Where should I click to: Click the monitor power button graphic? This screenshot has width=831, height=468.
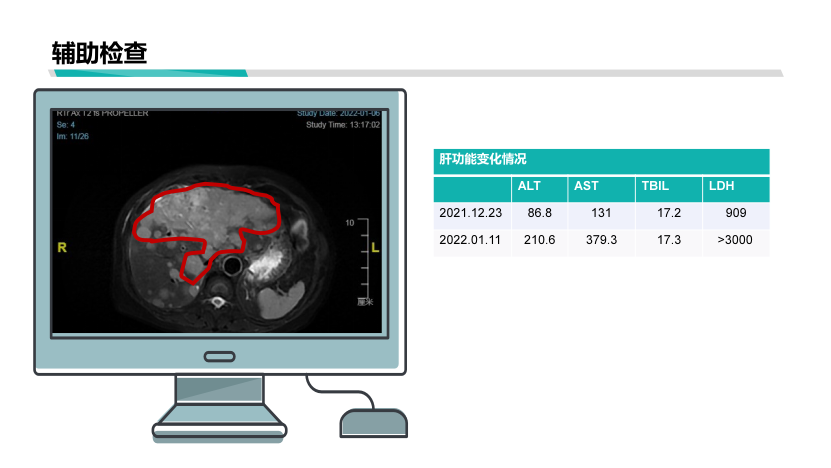[x=219, y=357]
